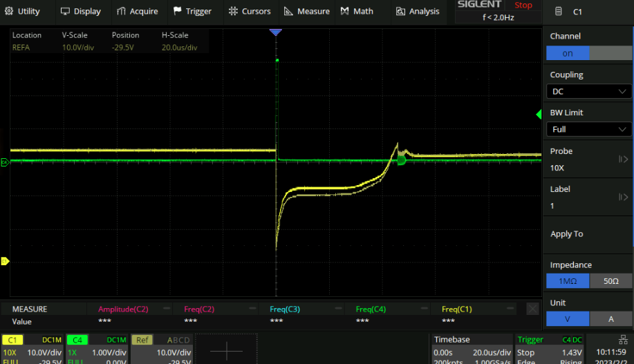The width and height of the screenshot is (634, 364).
Task: Open the Utility menu
Action: pos(23,11)
